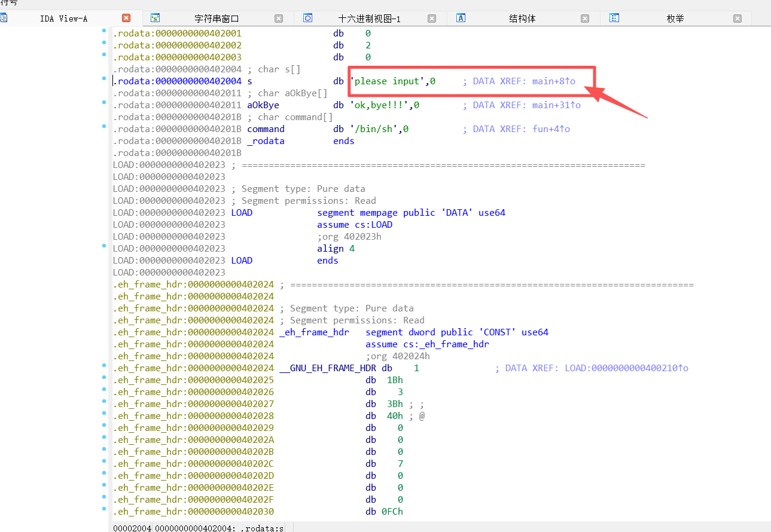Screen dimensions: 771x532
Task: Follow the main+31 data cross-reference
Action: tap(556, 105)
